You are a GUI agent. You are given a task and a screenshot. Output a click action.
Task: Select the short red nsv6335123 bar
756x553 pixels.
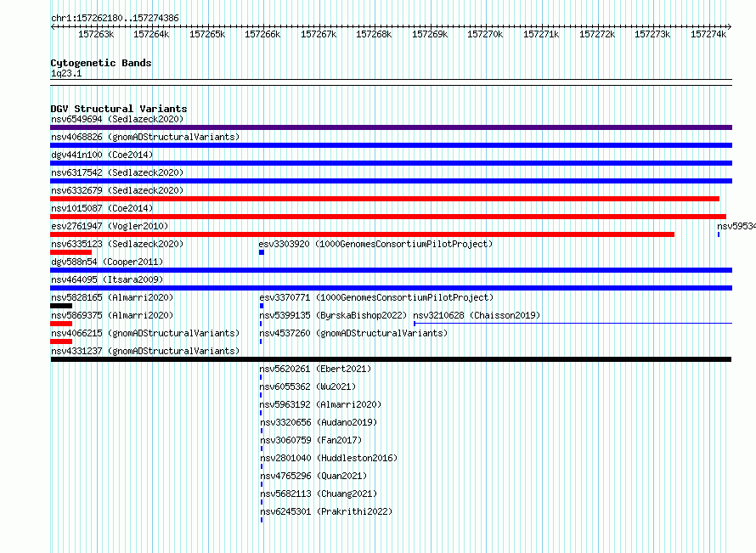pos(71,252)
